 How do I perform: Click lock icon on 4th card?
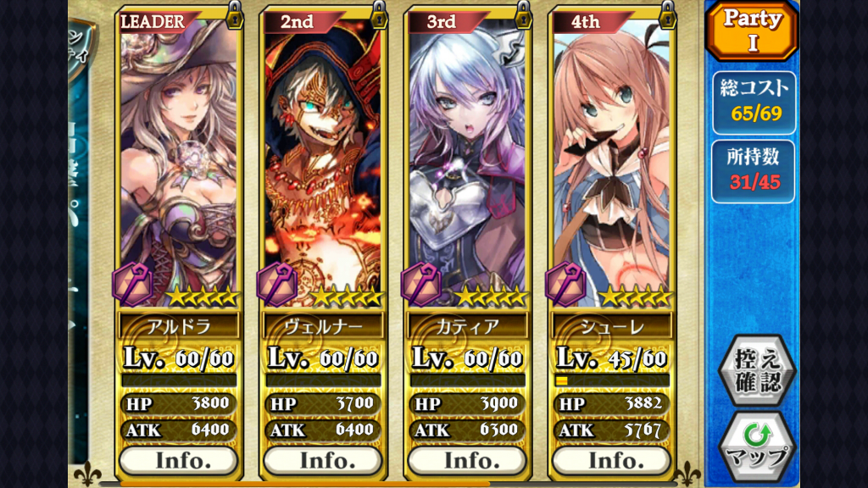[668, 15]
